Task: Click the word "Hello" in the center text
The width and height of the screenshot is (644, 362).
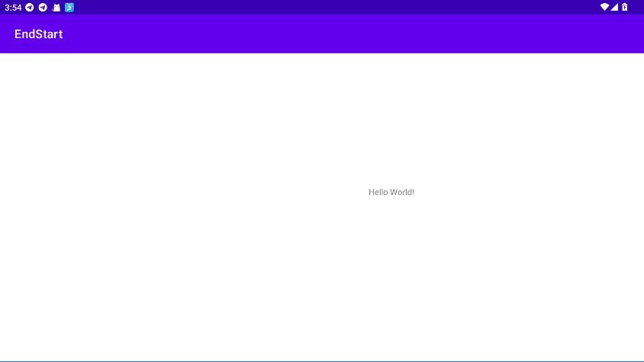Action: coord(378,192)
